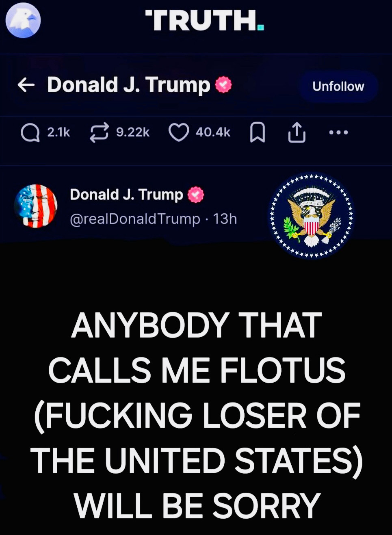Go back using the left arrow

coord(26,85)
